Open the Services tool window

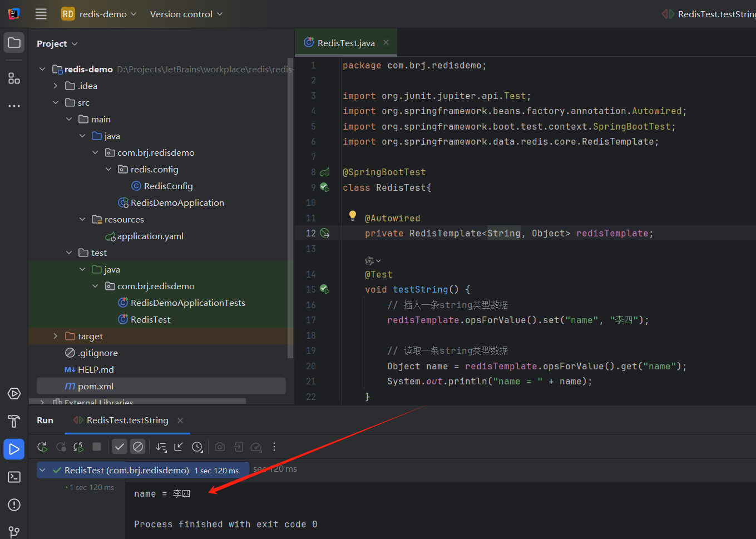coord(14,393)
